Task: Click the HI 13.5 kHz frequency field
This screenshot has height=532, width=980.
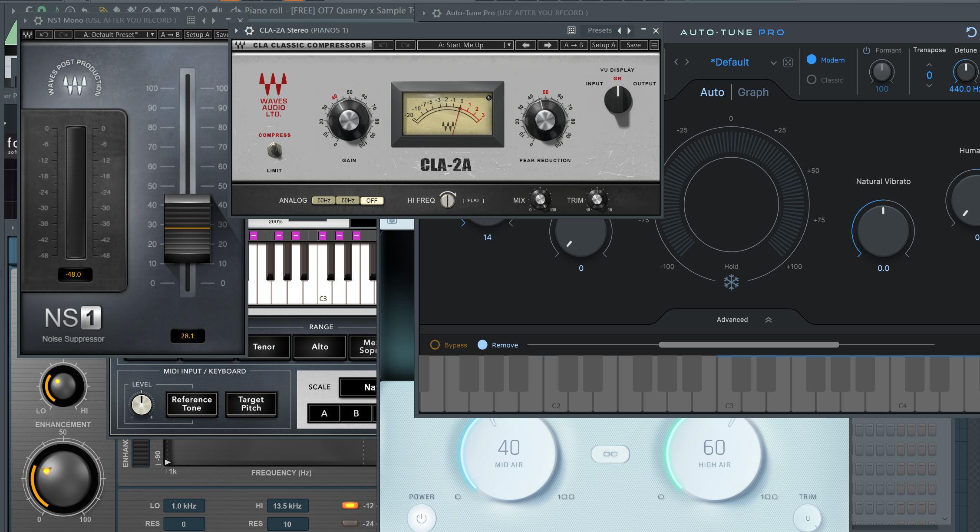Action: click(287, 506)
